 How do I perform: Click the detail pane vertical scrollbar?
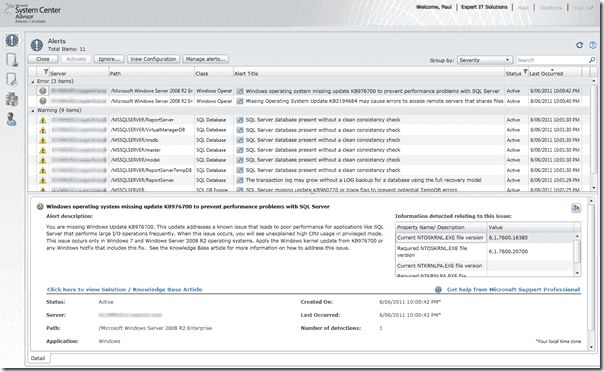(592, 274)
